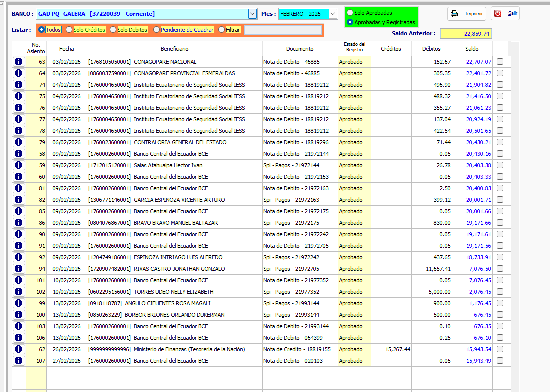This screenshot has width=550, height=392.
Task: Open info for TORRES UDEO NELLY ELIZABETH row
Action: click(x=19, y=292)
